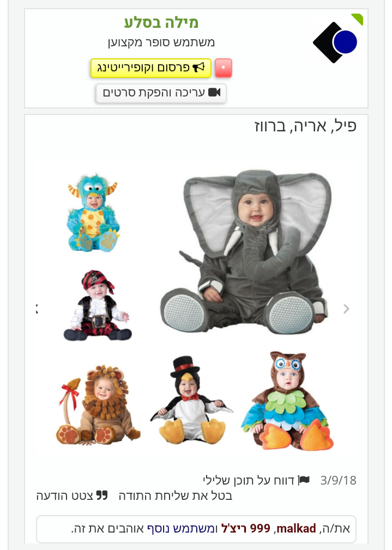
Task: Select the עריכה והפקת סרטים badge
Action: pyautogui.click(x=161, y=93)
